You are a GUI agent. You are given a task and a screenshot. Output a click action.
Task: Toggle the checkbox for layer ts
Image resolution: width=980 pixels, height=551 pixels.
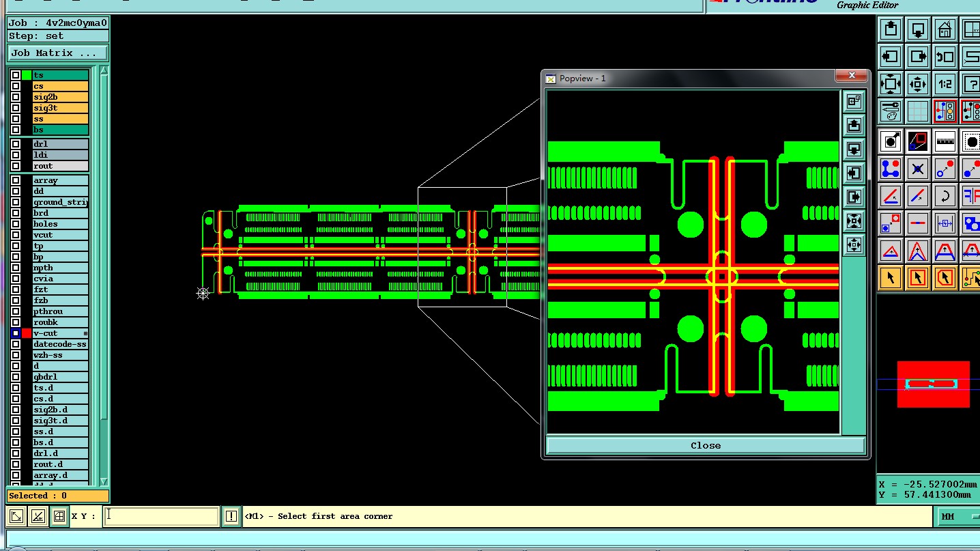coord(16,75)
